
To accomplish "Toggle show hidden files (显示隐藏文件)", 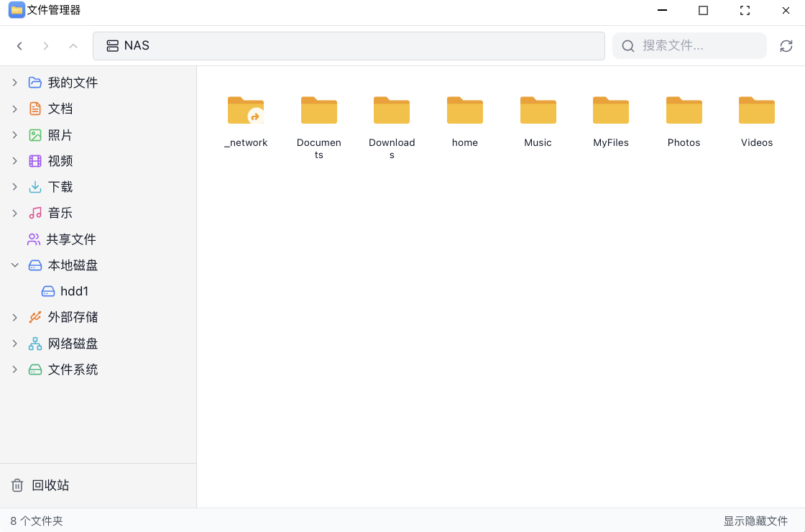I will coord(755,521).
